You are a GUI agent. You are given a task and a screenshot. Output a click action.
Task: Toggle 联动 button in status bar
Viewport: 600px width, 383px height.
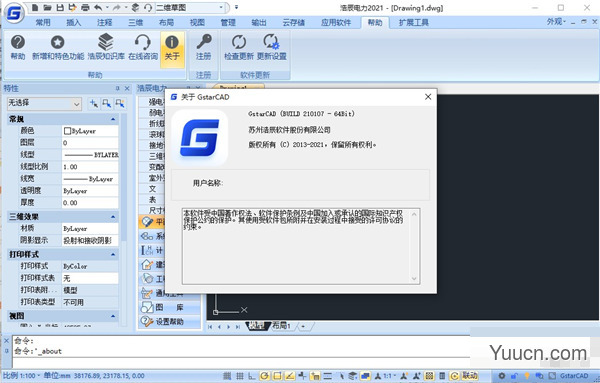point(470,376)
